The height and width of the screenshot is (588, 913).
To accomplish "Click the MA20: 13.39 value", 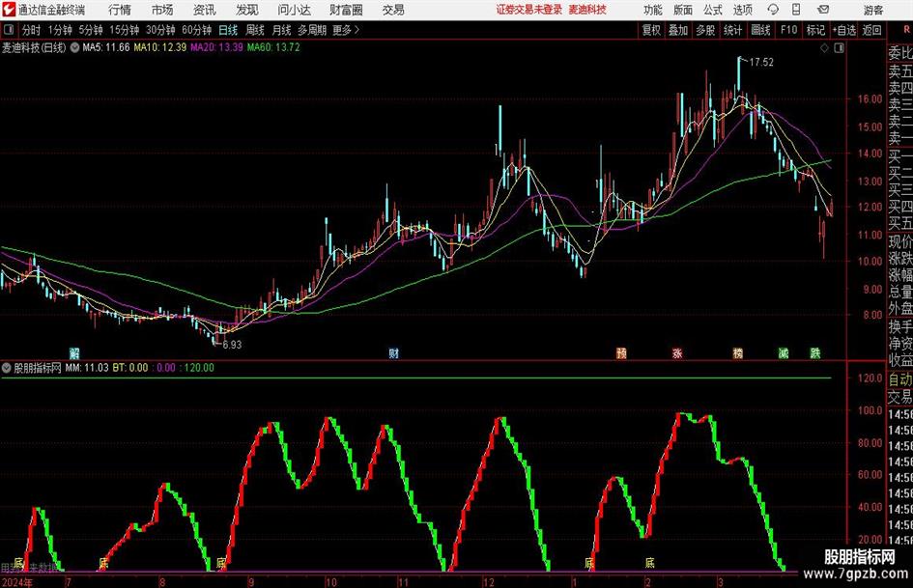I will tap(216, 47).
